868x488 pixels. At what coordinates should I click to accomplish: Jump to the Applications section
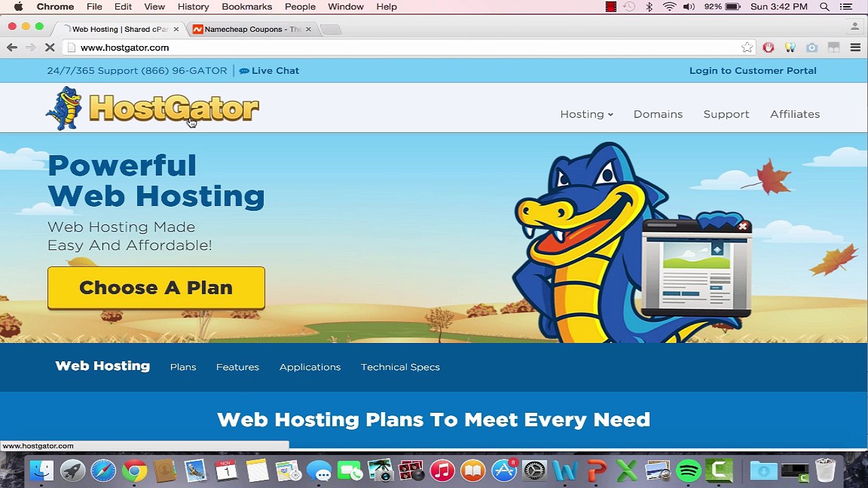310,367
